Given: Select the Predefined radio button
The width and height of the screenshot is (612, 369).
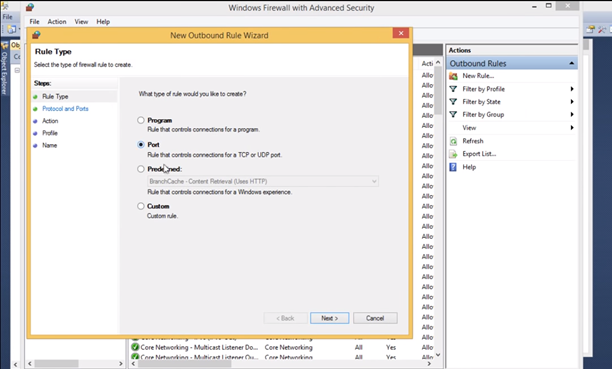Looking at the screenshot, I should tap(141, 169).
